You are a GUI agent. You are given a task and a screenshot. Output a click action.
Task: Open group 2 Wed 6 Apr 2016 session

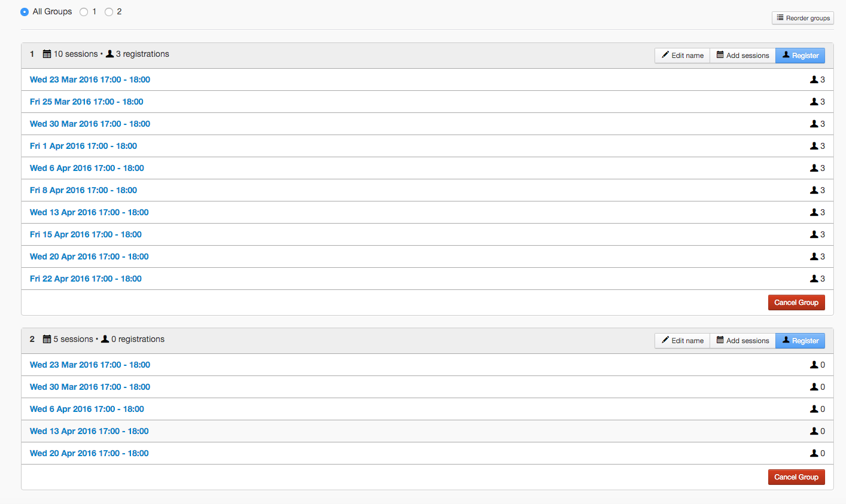pos(87,409)
